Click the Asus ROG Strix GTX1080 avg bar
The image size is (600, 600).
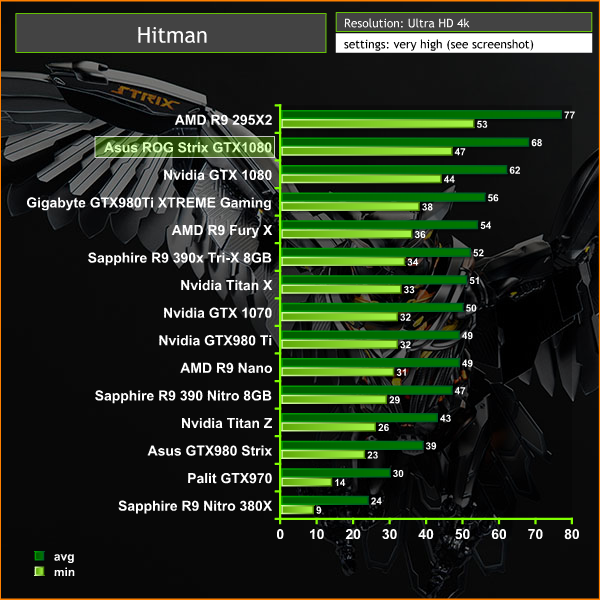tap(405, 142)
